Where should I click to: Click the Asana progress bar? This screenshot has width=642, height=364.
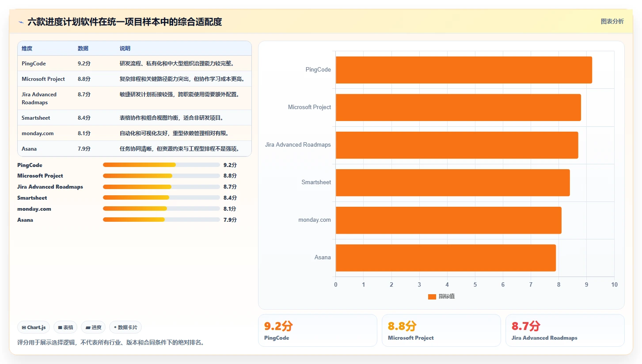(x=161, y=220)
